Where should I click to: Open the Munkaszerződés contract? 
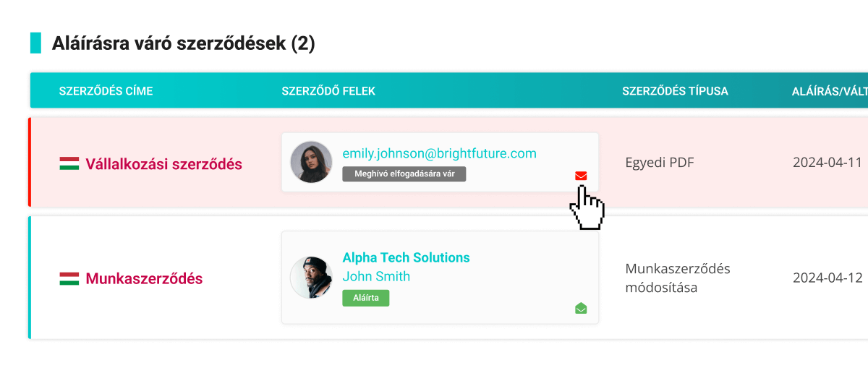pos(144,278)
